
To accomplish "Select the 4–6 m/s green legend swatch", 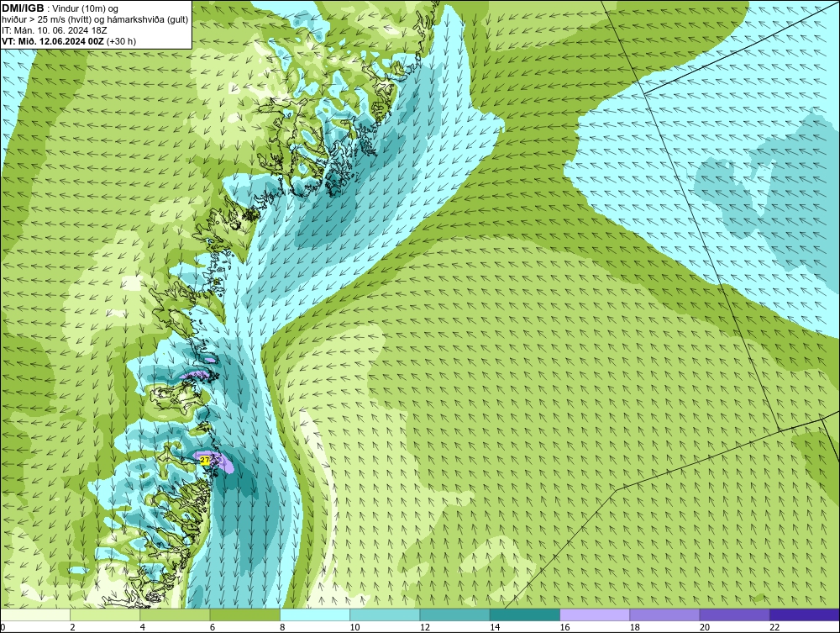I will pyautogui.click(x=176, y=615).
